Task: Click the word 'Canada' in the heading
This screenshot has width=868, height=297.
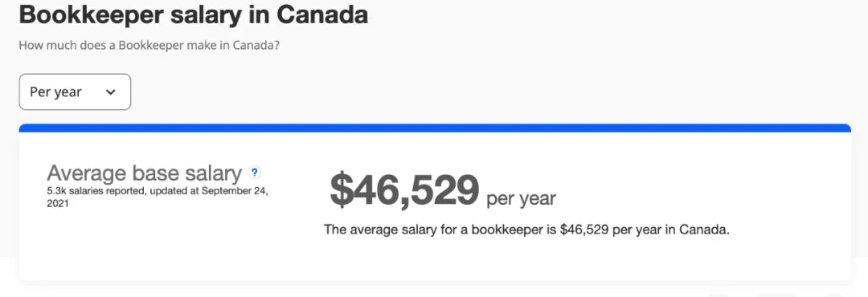Action: click(322, 14)
